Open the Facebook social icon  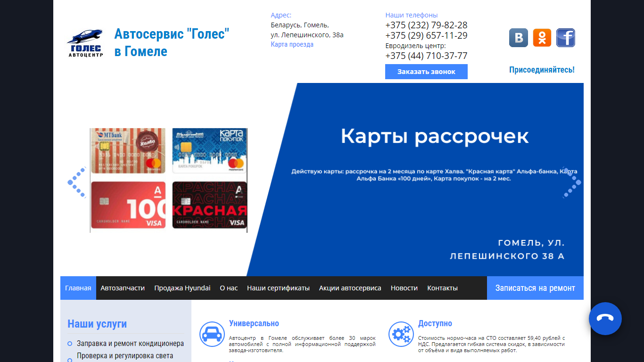(566, 38)
